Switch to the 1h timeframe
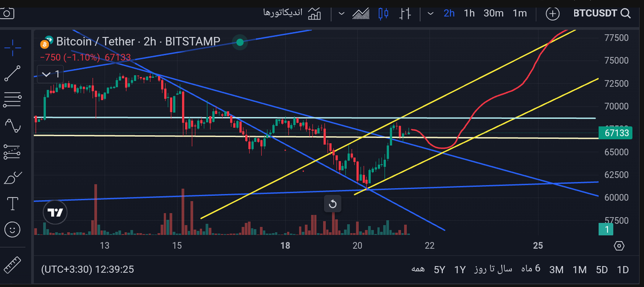Image resolution: width=644 pixels, height=287 pixels. pyautogui.click(x=469, y=13)
